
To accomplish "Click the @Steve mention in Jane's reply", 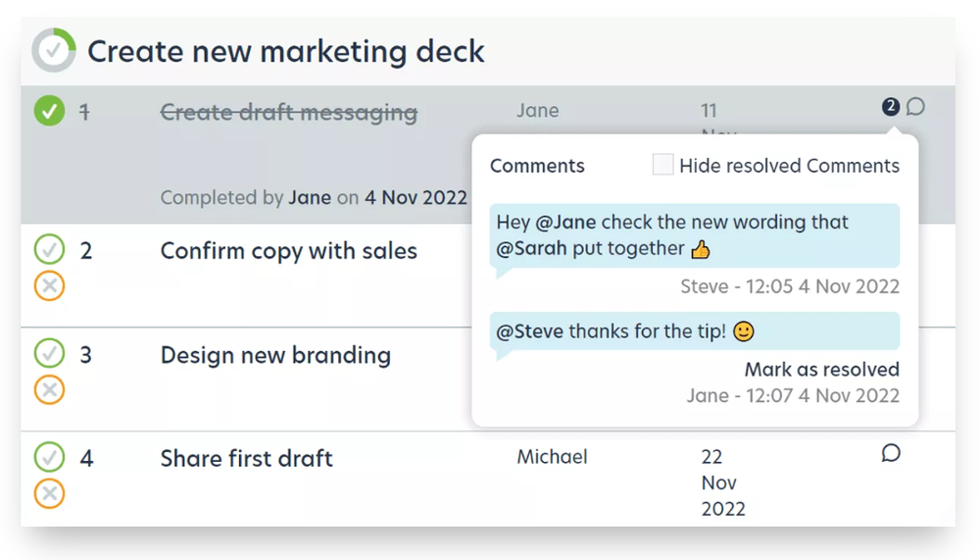I will [529, 331].
